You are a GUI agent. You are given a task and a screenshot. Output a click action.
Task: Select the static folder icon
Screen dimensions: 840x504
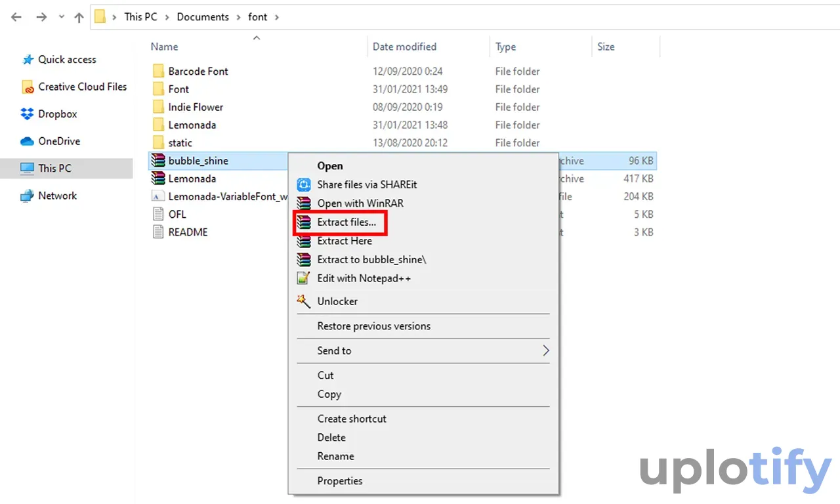click(158, 142)
